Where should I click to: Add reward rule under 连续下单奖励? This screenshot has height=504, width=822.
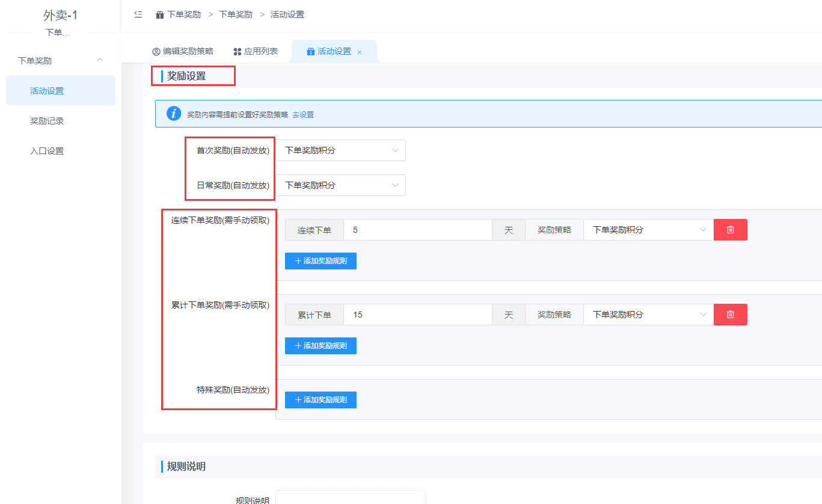tap(321, 261)
